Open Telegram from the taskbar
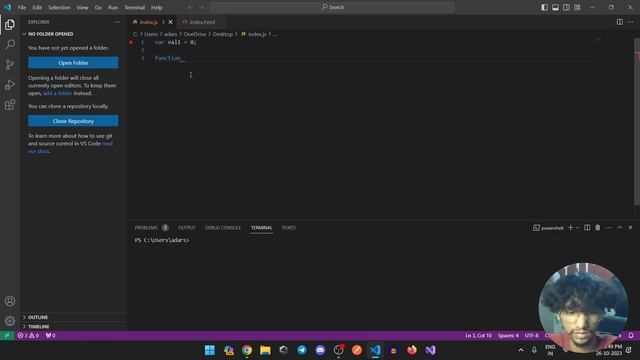640x360 pixels. tap(302, 350)
